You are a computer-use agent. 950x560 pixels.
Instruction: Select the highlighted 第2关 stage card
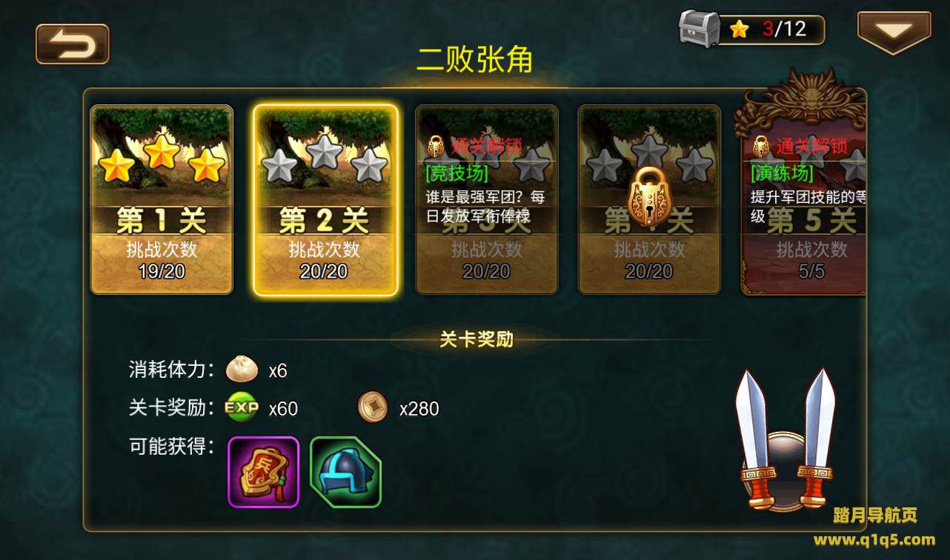325,200
